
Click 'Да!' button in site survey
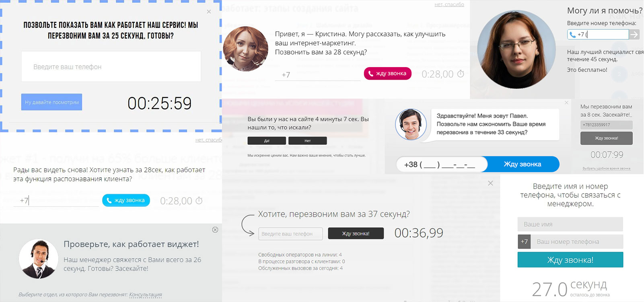click(267, 141)
